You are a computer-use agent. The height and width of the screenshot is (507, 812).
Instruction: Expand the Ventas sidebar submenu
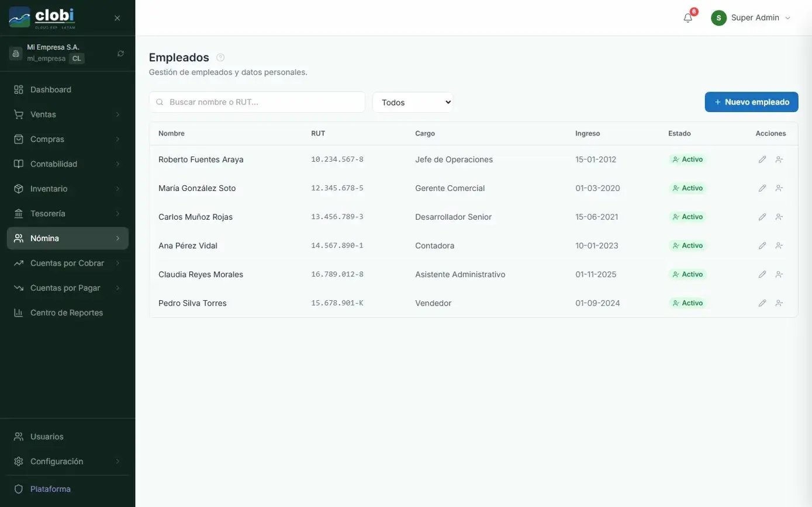pyautogui.click(x=67, y=114)
